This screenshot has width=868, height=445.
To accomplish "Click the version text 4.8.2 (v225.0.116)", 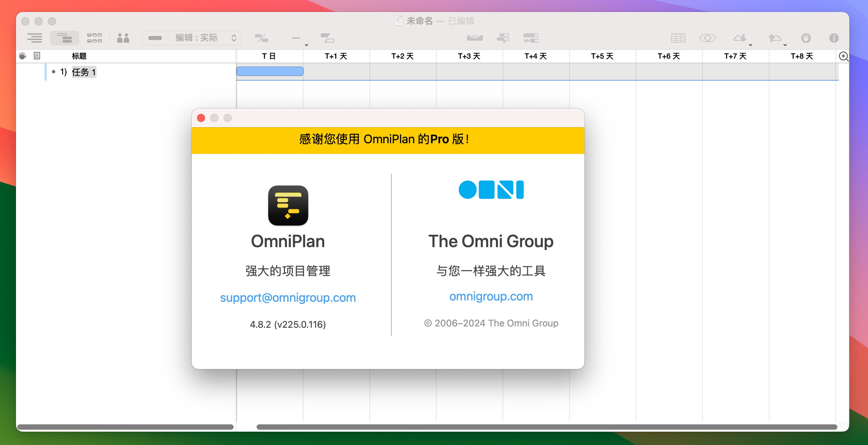I will [288, 324].
